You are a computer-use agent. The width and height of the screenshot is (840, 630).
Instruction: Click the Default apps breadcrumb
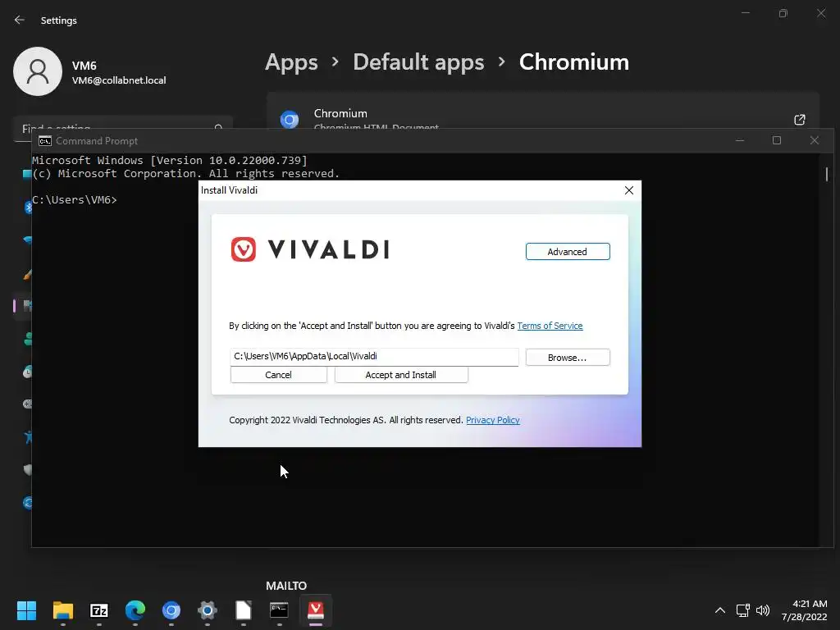[x=418, y=62]
